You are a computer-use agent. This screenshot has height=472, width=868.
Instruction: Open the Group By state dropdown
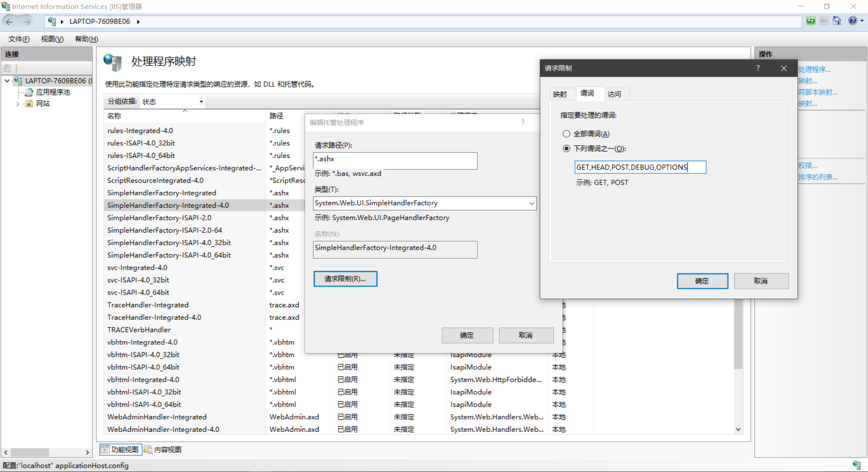point(201,102)
